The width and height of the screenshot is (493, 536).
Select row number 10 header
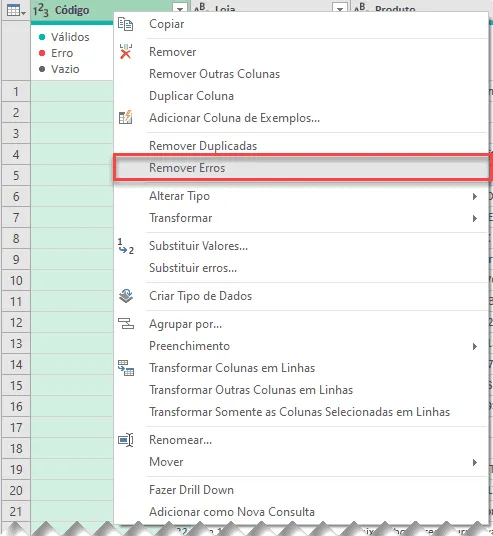tap(16, 281)
